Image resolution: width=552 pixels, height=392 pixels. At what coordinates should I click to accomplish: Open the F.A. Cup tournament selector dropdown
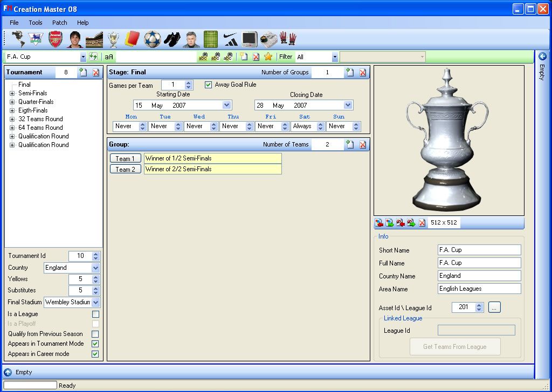pyautogui.click(x=83, y=57)
